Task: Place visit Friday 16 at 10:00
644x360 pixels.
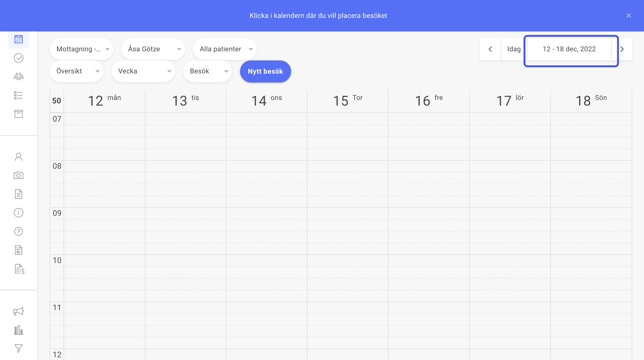Action: (x=429, y=261)
